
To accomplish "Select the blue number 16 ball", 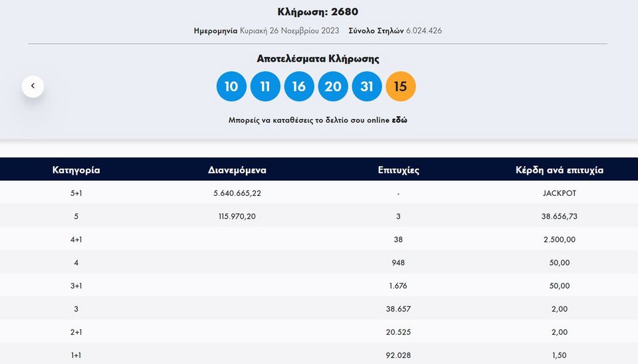I will (299, 87).
